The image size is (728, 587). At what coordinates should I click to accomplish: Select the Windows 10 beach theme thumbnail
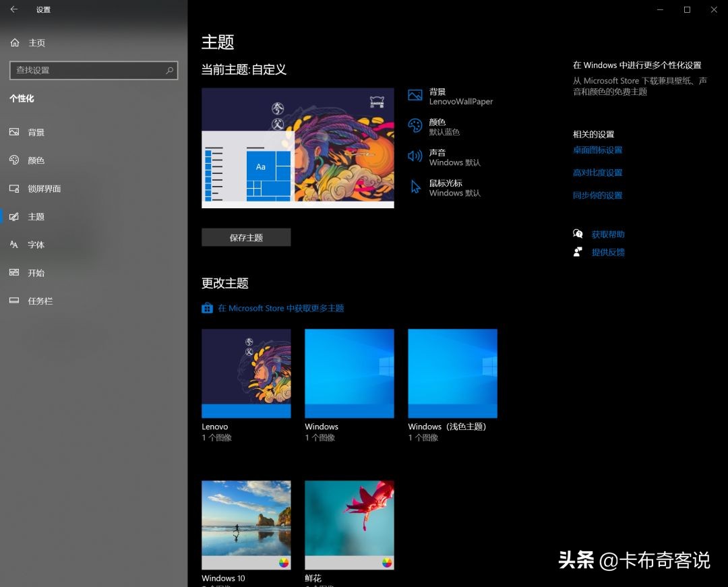click(246, 525)
